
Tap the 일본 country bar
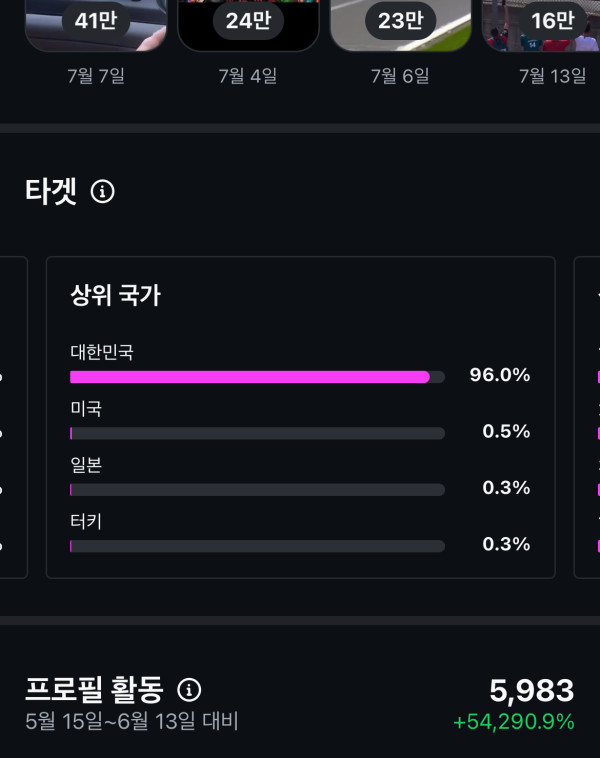257,489
